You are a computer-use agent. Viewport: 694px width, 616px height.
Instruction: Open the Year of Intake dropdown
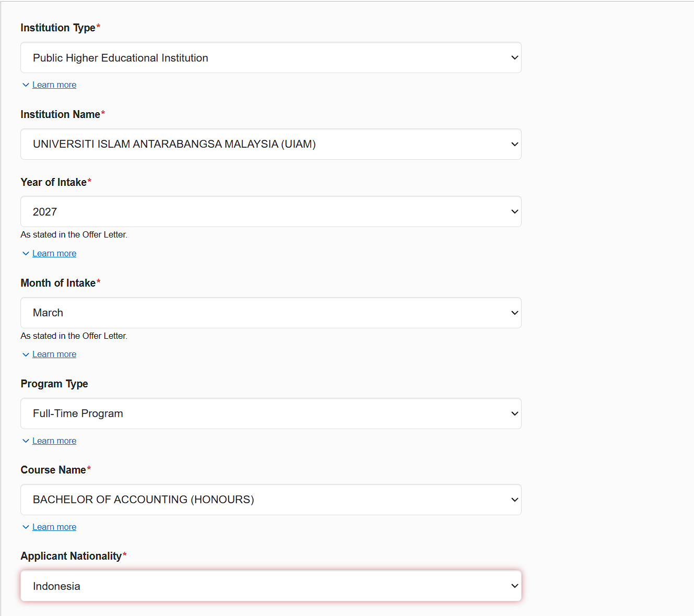coord(271,211)
